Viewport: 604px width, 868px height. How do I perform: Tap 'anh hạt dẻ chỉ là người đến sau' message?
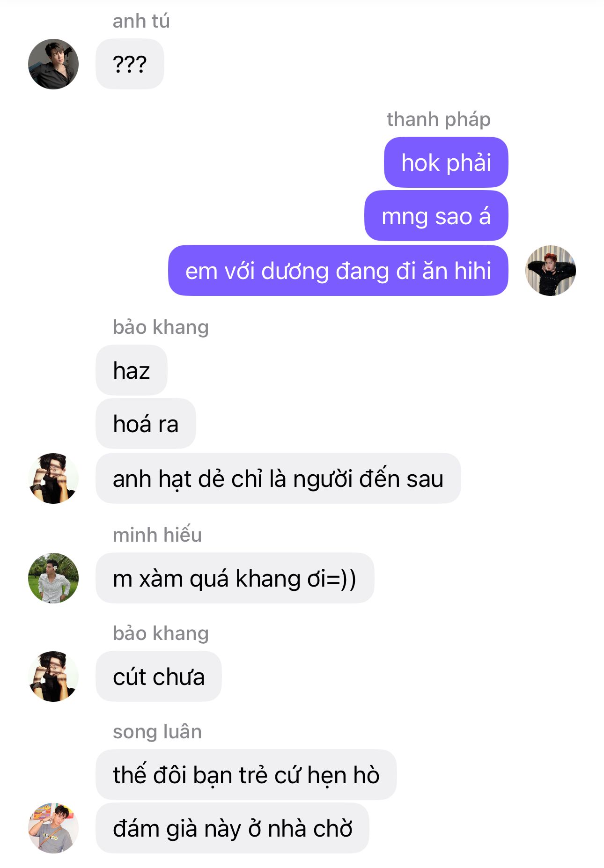click(278, 478)
